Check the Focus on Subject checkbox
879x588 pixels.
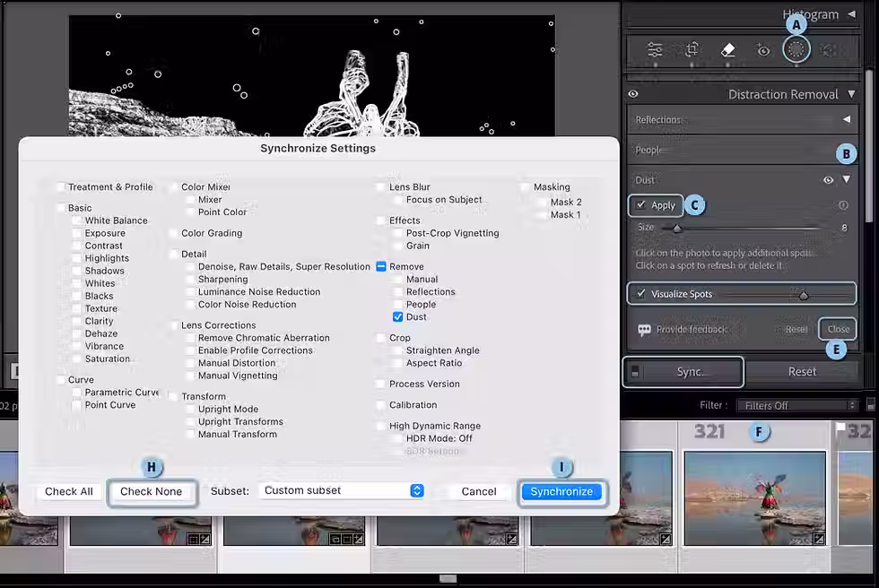tap(397, 200)
